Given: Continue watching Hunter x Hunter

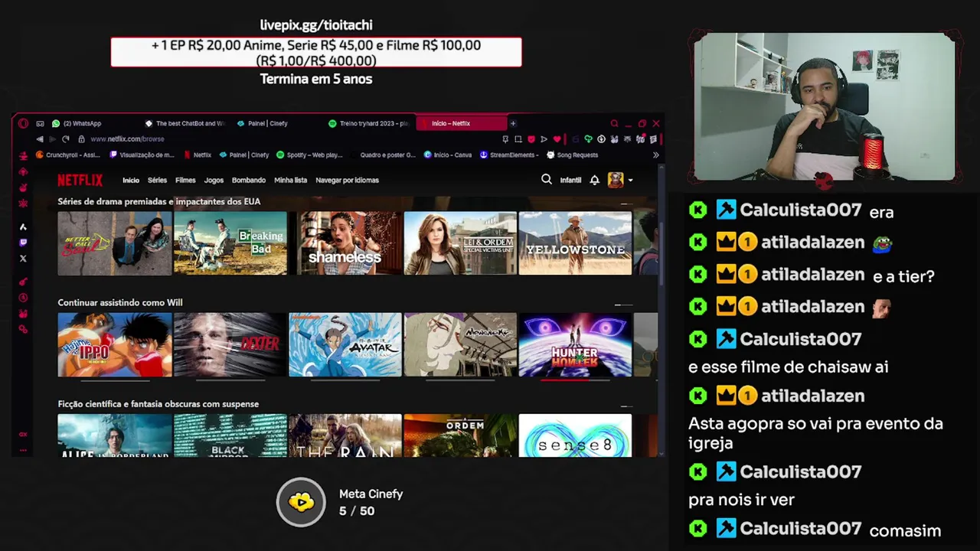Looking at the screenshot, I should tap(576, 344).
